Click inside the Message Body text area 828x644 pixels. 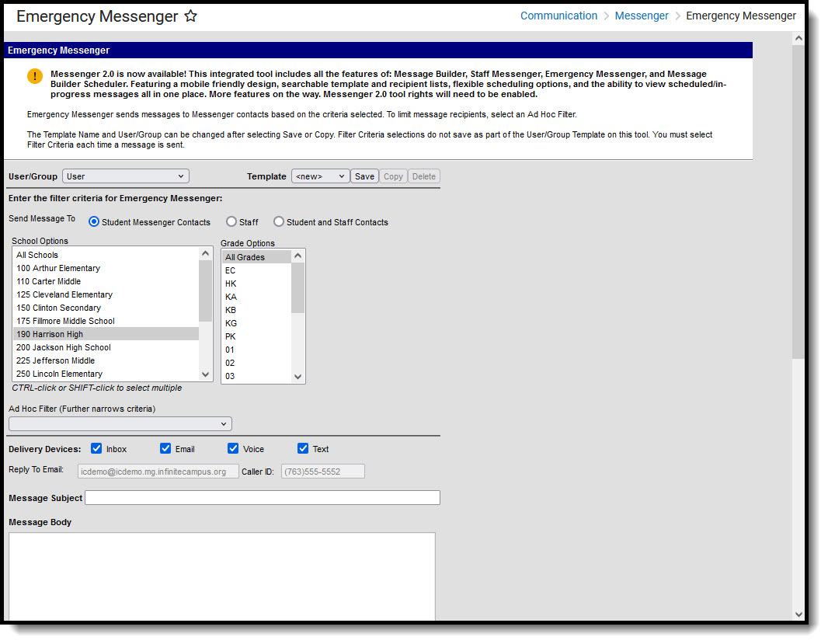coord(222,576)
